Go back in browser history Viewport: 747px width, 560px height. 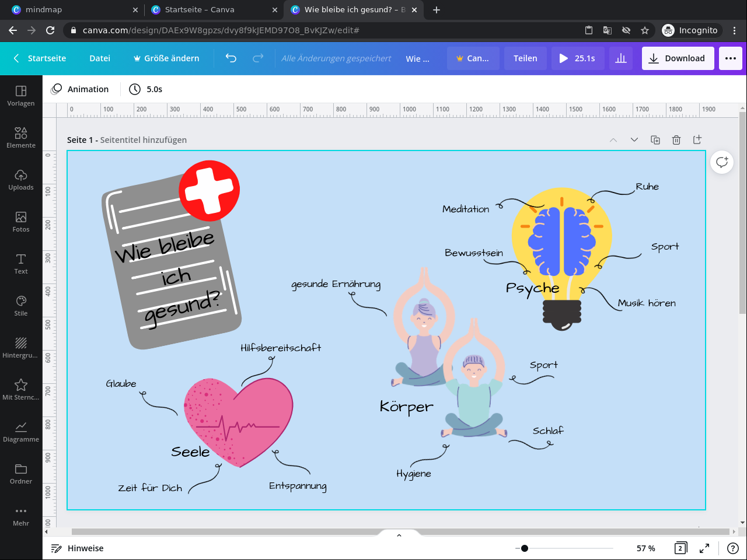(x=13, y=30)
